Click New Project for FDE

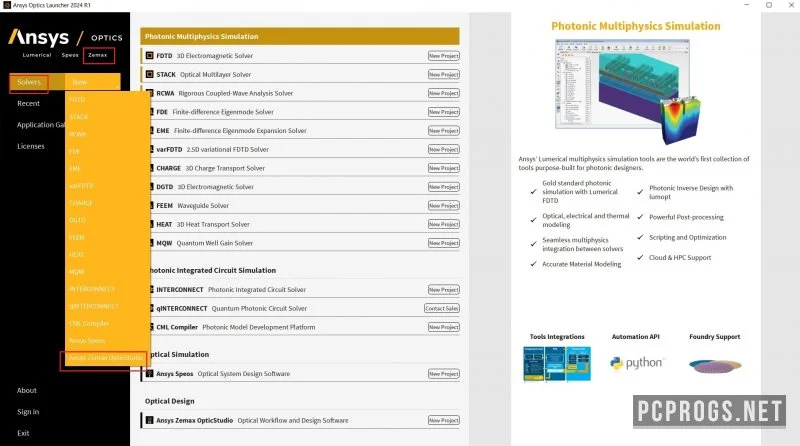(443, 112)
